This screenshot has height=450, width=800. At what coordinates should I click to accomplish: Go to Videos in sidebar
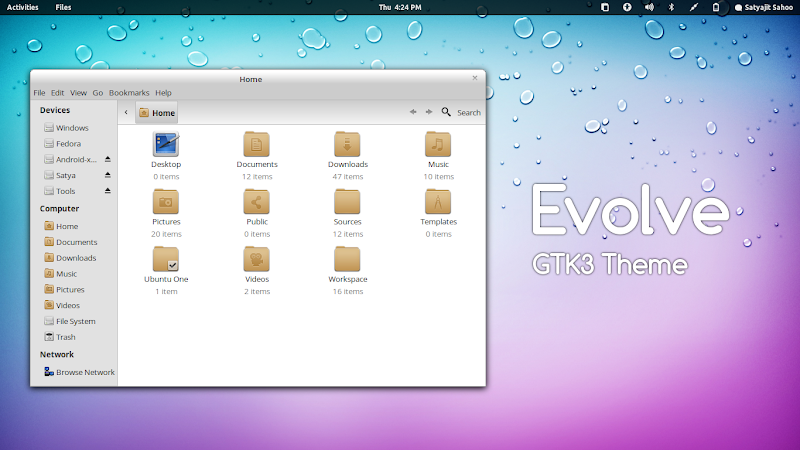click(62, 305)
